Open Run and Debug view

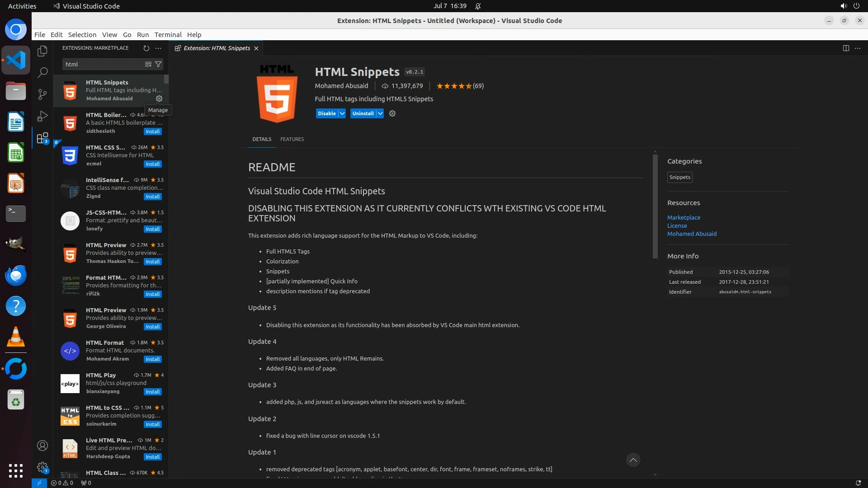[x=42, y=116]
